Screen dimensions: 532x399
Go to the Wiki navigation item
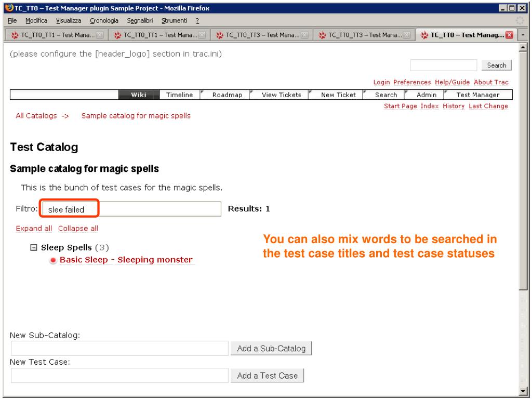coord(139,95)
